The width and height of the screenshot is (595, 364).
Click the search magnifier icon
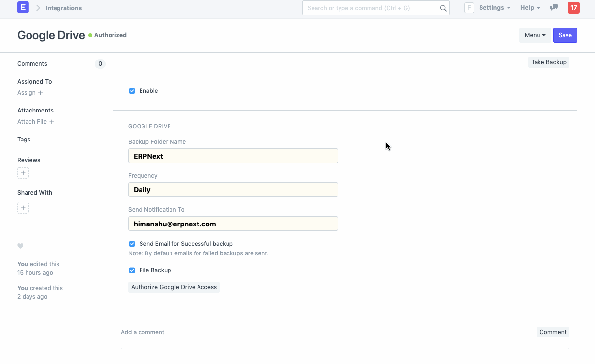(x=443, y=8)
